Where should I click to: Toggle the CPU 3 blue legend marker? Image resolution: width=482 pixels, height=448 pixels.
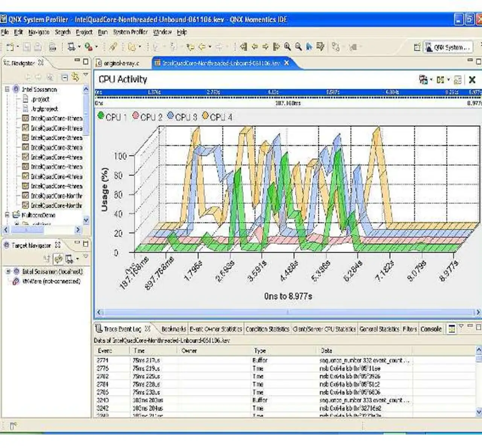[x=171, y=116]
